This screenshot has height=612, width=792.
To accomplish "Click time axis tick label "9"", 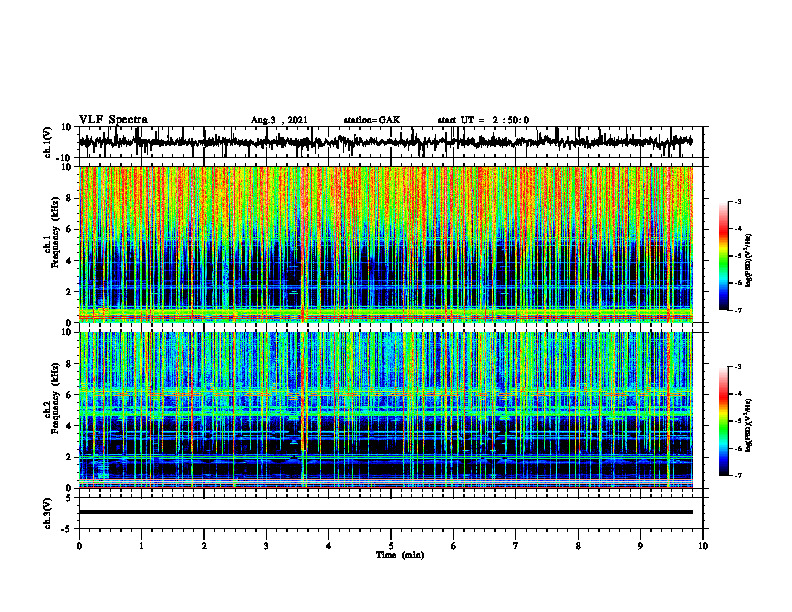I will pyautogui.click(x=640, y=546).
